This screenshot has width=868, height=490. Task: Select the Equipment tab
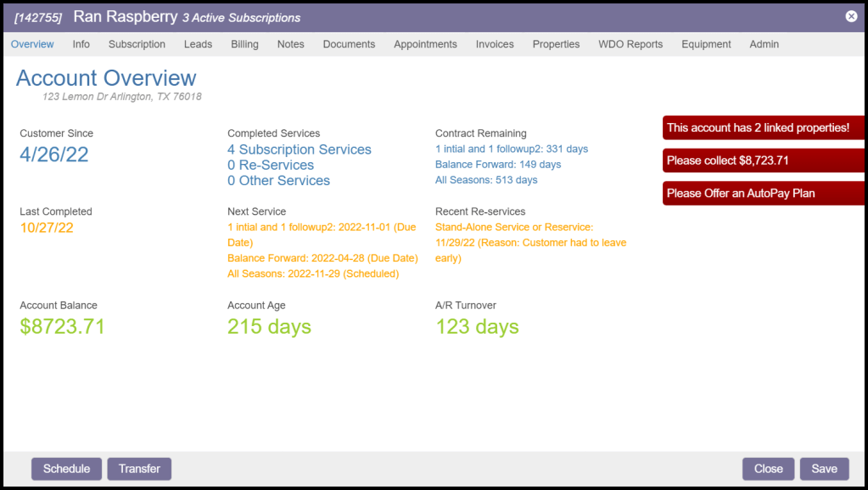click(706, 44)
